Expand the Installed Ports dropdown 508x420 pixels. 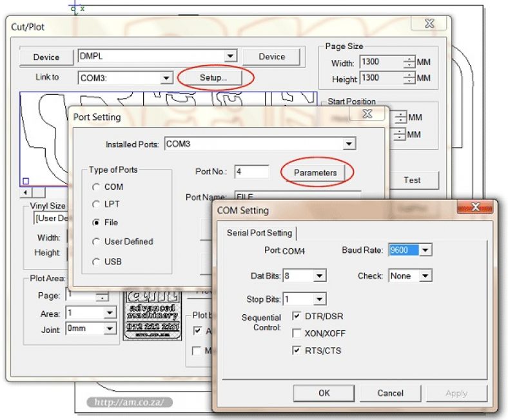[x=349, y=144]
